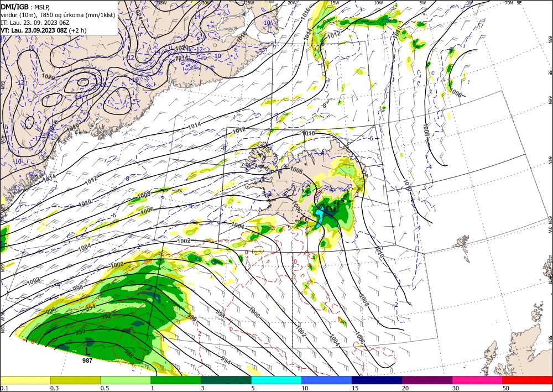The width and height of the screenshot is (553, 392).
Task: Click the '990' isobar label
Action: pos(80,332)
